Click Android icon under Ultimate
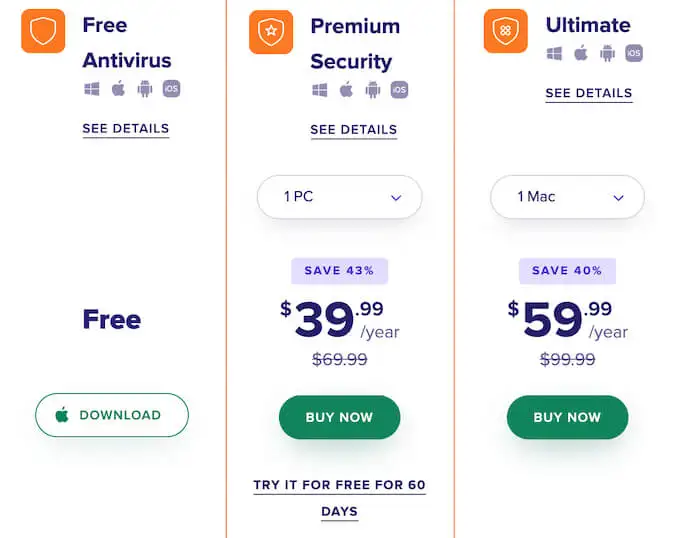Viewport: 680px width, 538px height. point(607,53)
